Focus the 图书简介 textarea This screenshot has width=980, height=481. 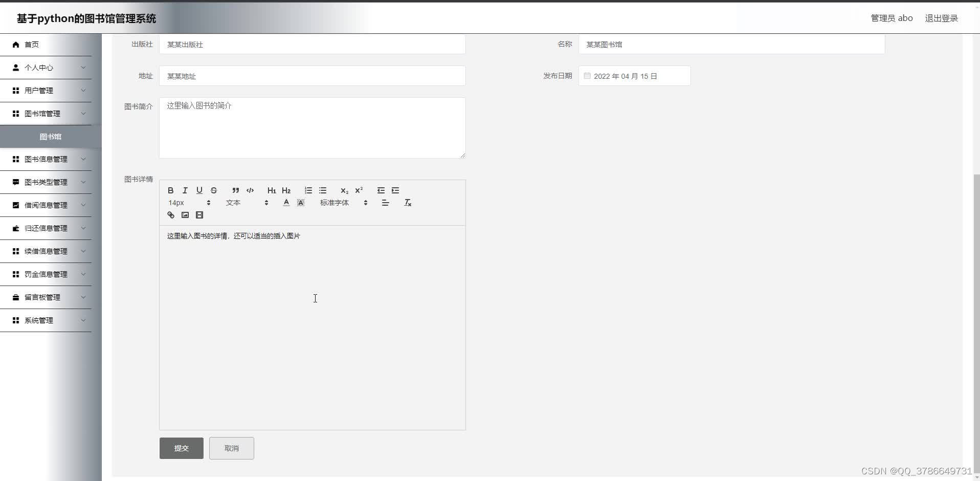[313, 128]
